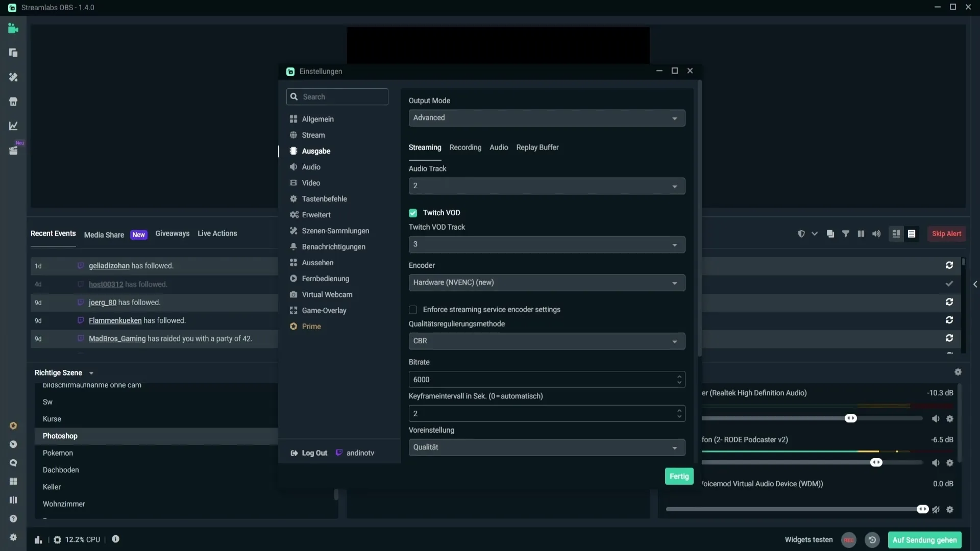Select the Streaming tab

click(x=425, y=147)
